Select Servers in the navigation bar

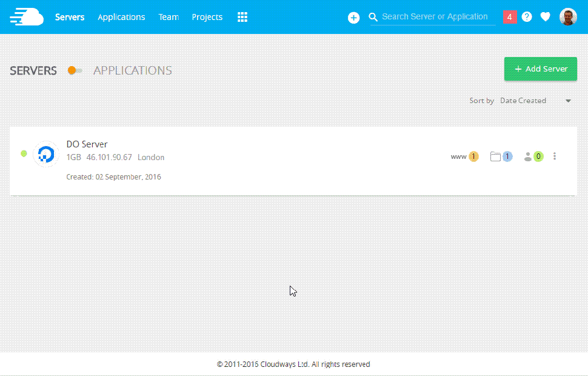[70, 17]
